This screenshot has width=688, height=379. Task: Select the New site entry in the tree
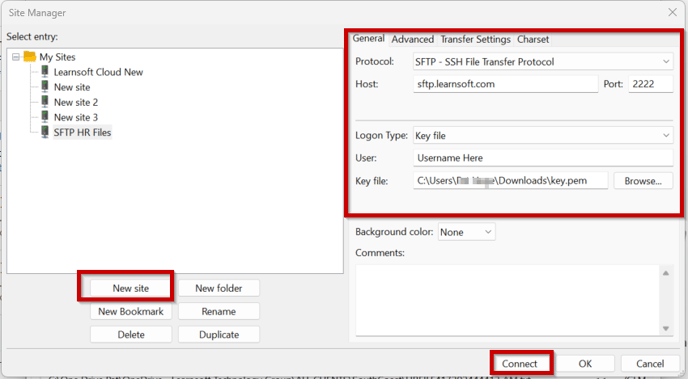tap(72, 87)
